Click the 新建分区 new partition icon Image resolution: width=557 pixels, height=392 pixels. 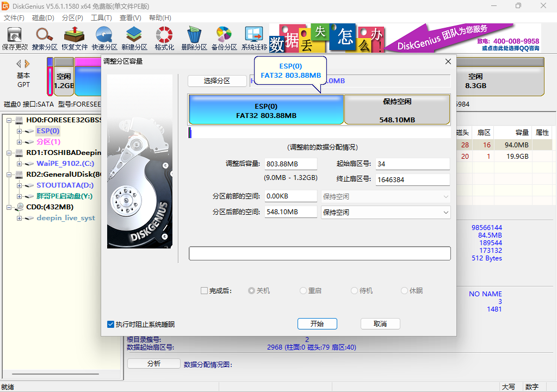pos(134,39)
